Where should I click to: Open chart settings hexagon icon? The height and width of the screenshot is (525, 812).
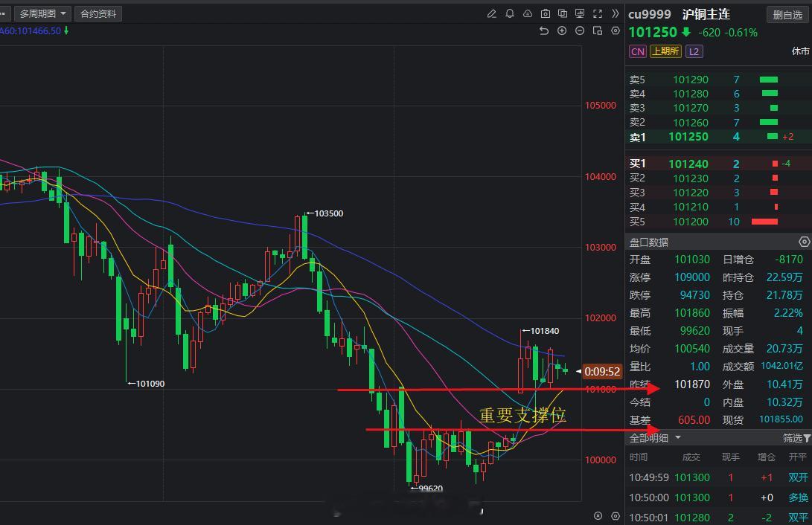616,31
